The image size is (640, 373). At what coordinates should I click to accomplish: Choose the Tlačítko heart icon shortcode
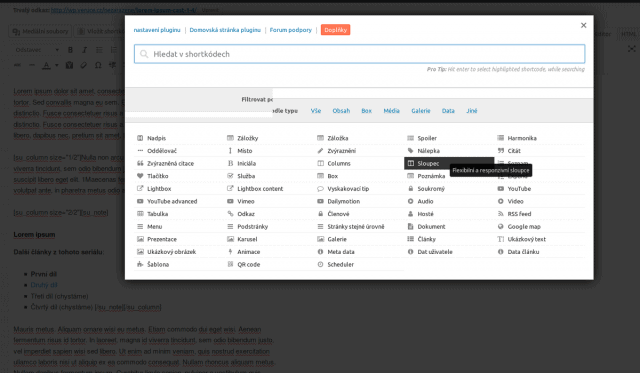click(x=140, y=176)
